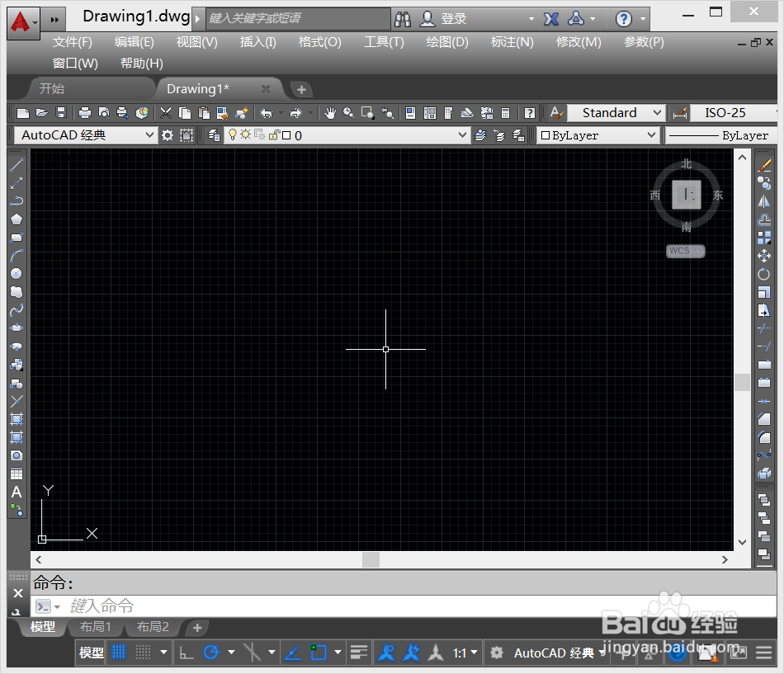Select the Offset tool
Viewport: 784px width, 674px height.
tap(764, 219)
